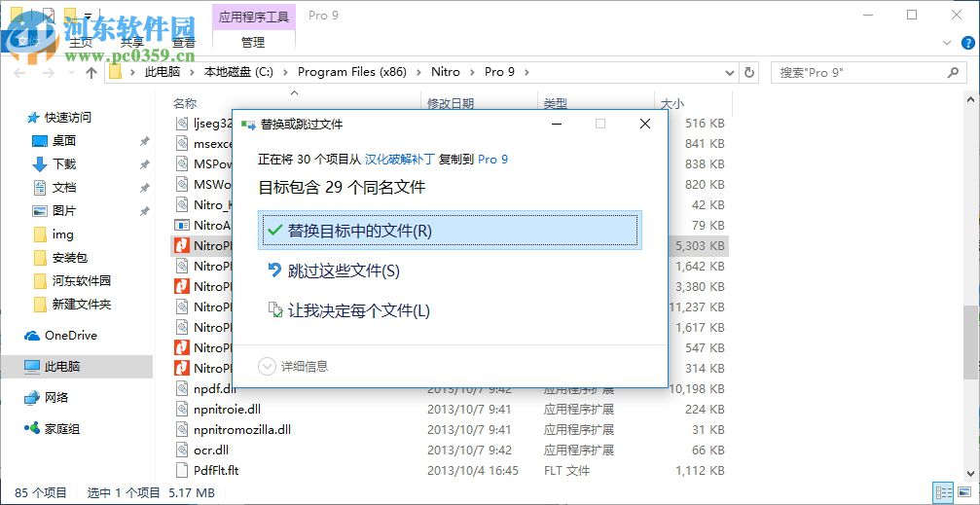Click the 桌面 pin icon
980x505 pixels.
(x=144, y=141)
